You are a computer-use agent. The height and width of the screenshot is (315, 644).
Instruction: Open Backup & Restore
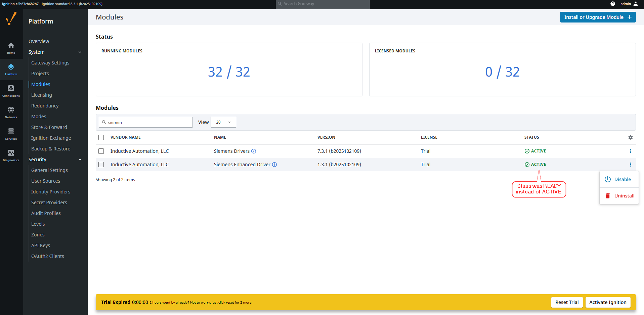click(51, 149)
